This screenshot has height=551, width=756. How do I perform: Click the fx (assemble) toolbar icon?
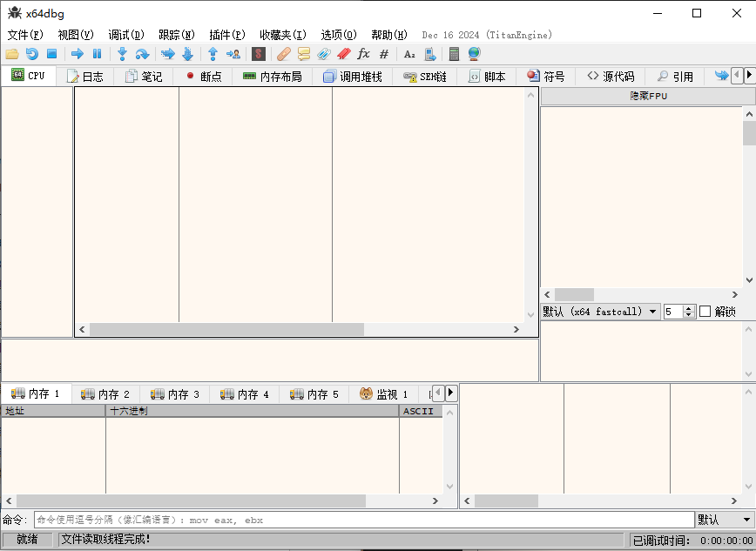(364, 54)
